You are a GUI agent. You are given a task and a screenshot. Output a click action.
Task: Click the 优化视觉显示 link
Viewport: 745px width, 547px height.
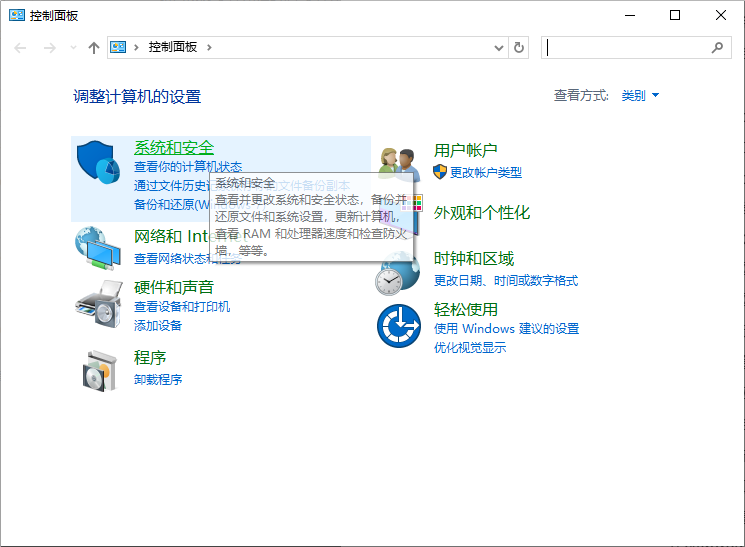point(470,347)
